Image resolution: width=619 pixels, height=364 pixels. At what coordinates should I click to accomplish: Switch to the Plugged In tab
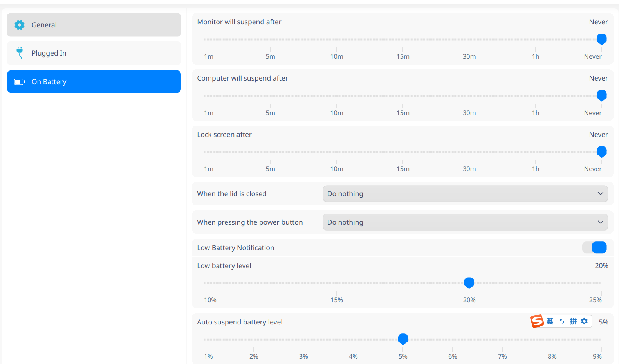[x=94, y=53]
